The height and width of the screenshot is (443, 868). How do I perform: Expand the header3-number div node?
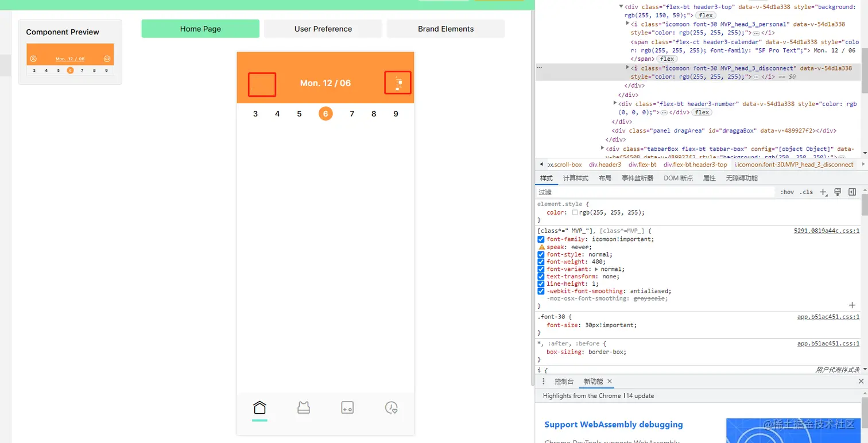tap(615, 104)
